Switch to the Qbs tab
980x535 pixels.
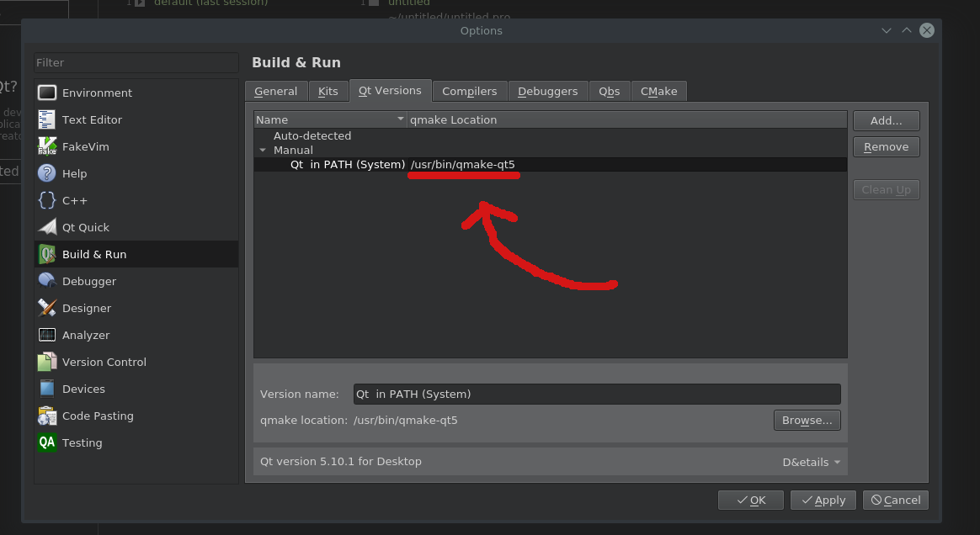click(610, 91)
